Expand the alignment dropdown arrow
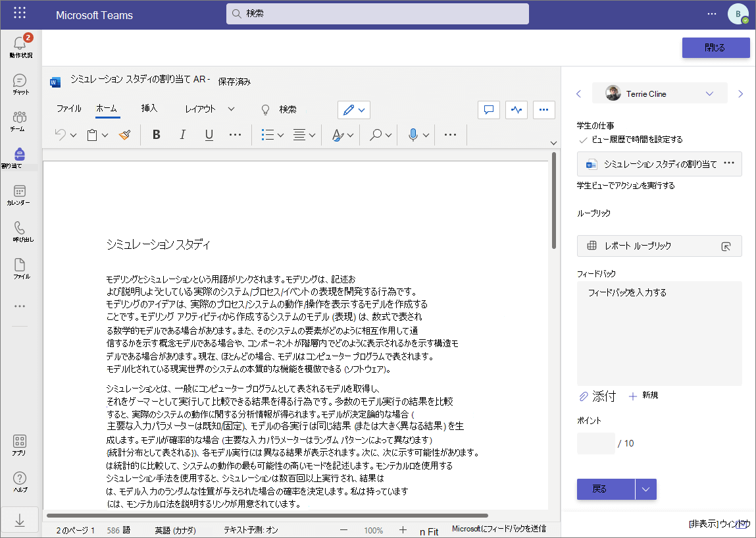 pyautogui.click(x=312, y=136)
